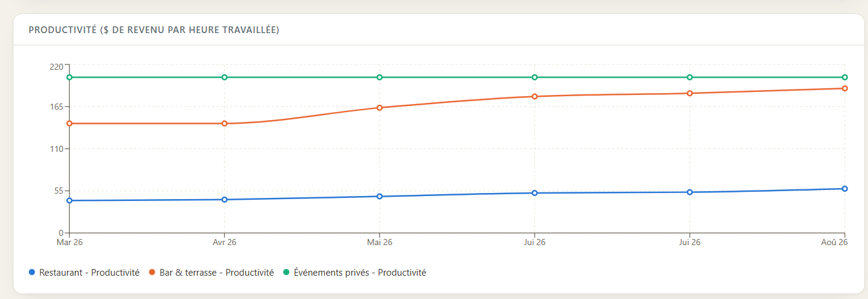Click the blue Restaurant legend dot

tap(32, 273)
